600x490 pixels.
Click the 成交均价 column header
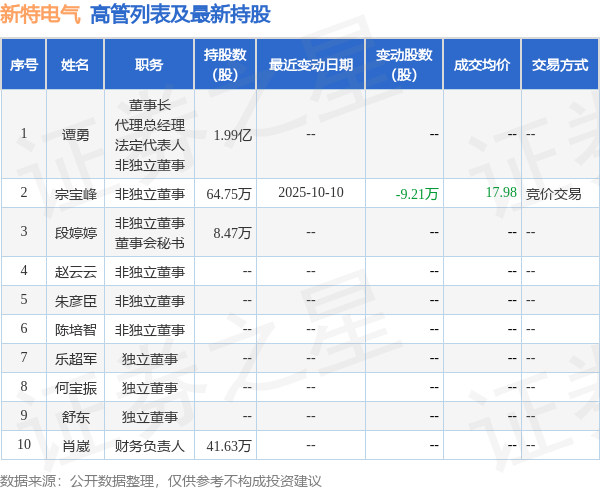click(482, 64)
